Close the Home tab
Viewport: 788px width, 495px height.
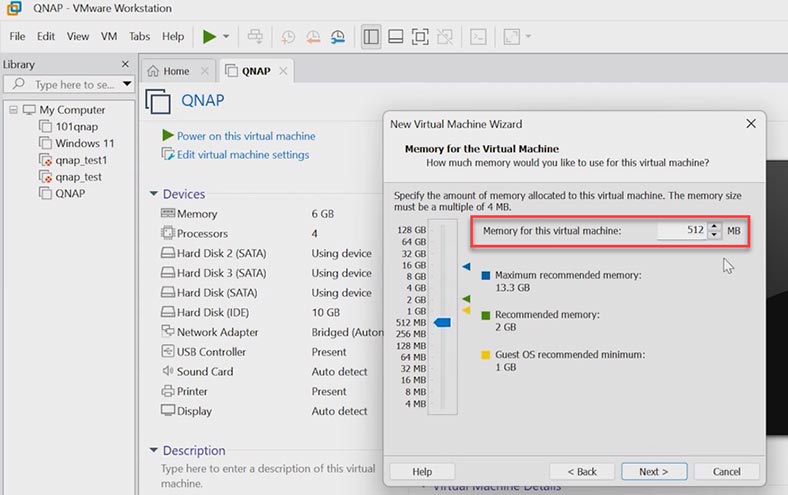tap(205, 71)
